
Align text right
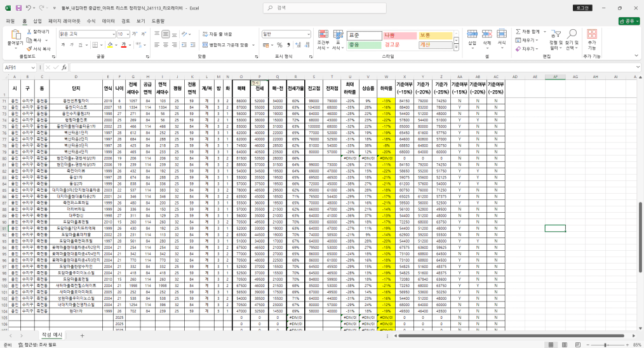click(175, 45)
